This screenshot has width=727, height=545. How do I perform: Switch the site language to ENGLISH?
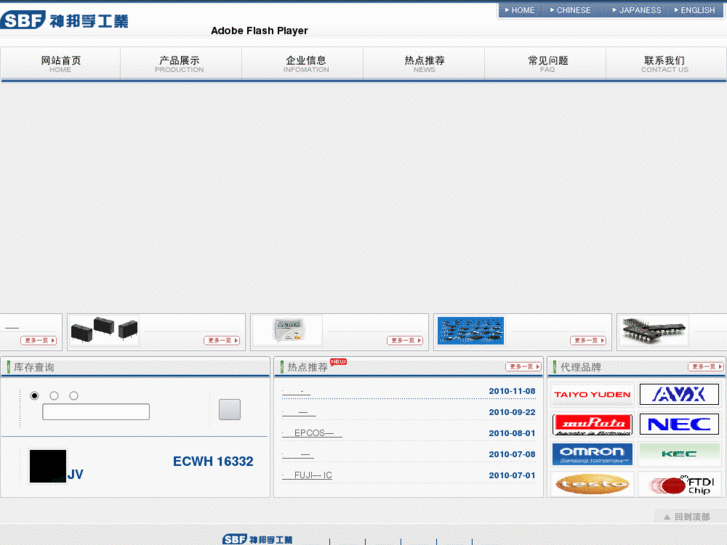697,10
